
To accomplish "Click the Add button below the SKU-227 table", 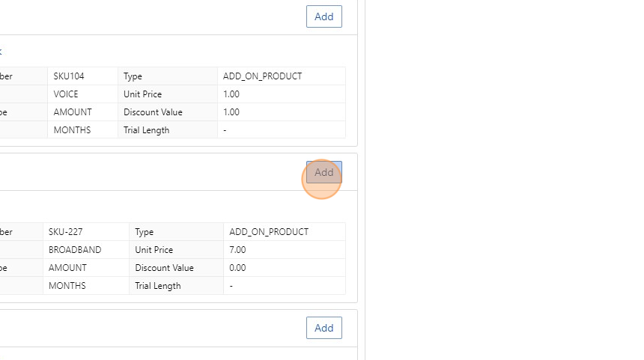I will pos(323,328).
